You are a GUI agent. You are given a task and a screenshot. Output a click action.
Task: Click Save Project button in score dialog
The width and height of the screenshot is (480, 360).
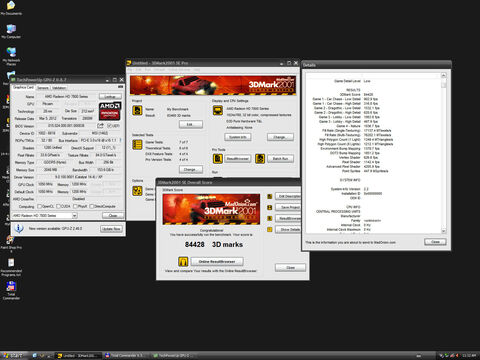click(288, 207)
